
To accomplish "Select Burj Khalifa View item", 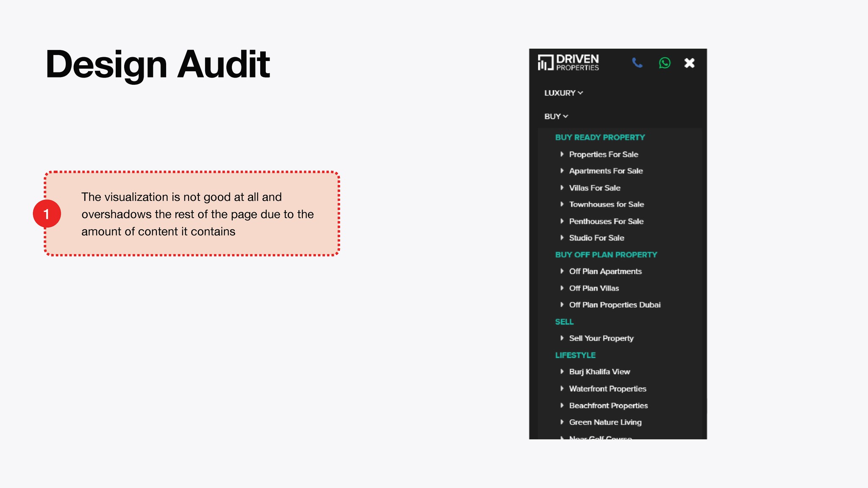I will [x=599, y=372].
